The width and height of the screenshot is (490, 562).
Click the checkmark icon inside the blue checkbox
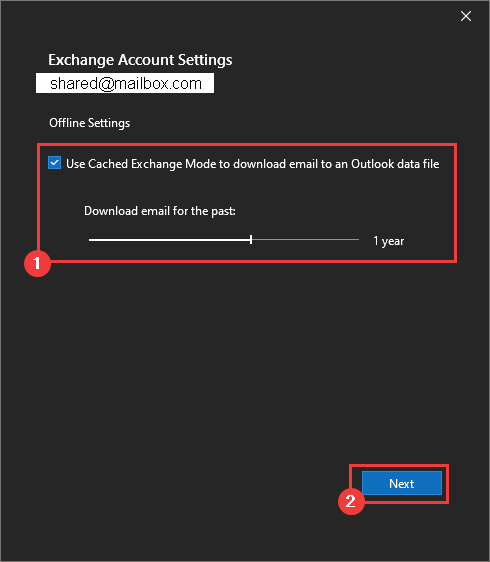click(x=54, y=163)
